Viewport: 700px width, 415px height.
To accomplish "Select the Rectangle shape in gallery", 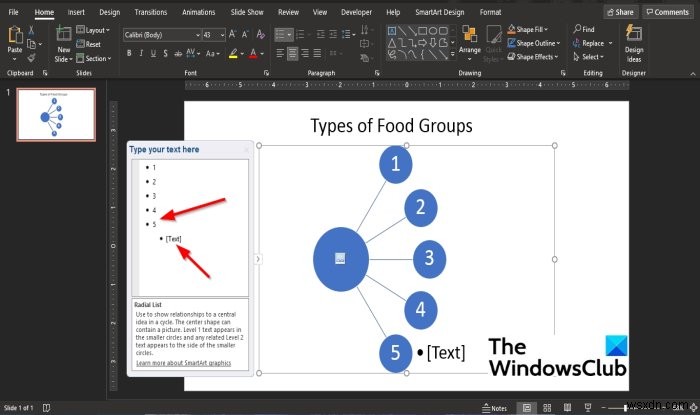I will (x=422, y=31).
